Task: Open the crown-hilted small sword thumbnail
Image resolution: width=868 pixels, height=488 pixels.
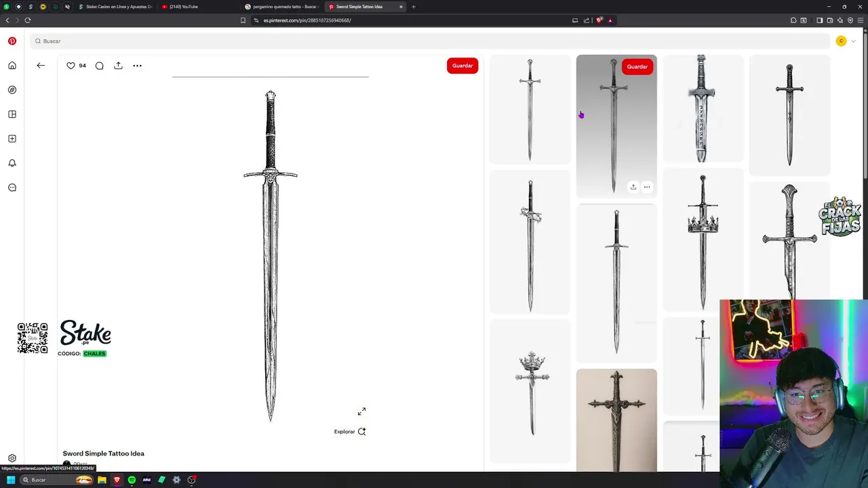Action: click(x=530, y=390)
